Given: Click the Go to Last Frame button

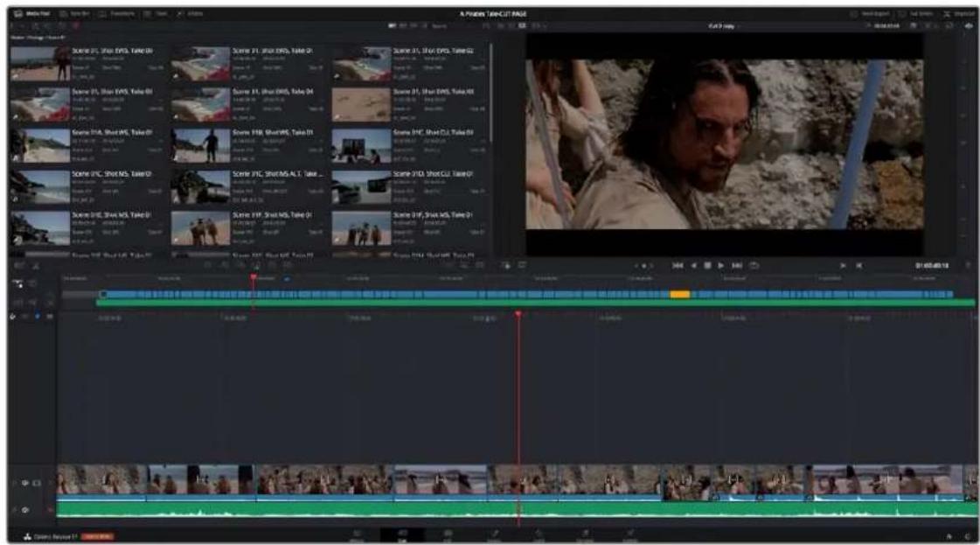Looking at the screenshot, I should tap(737, 265).
